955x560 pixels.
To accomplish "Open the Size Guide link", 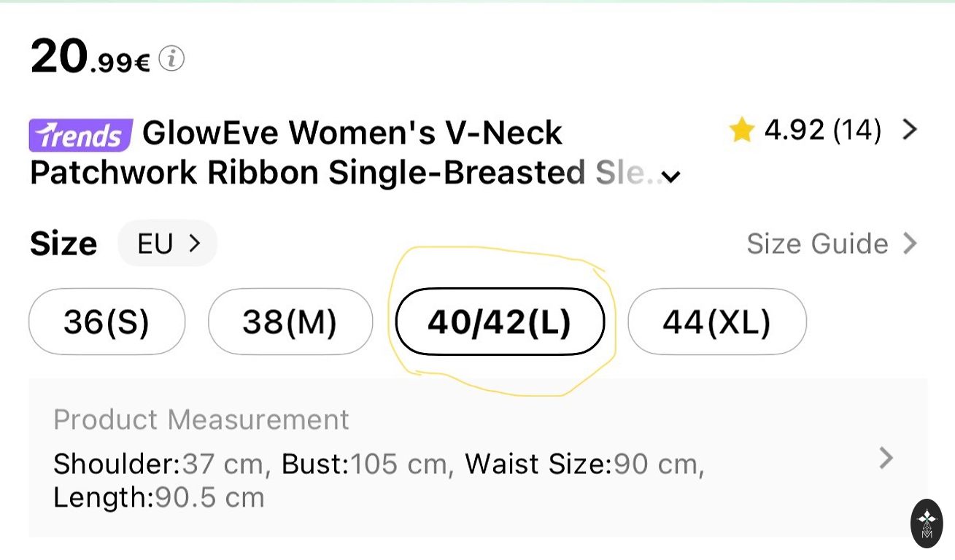I will click(x=817, y=244).
